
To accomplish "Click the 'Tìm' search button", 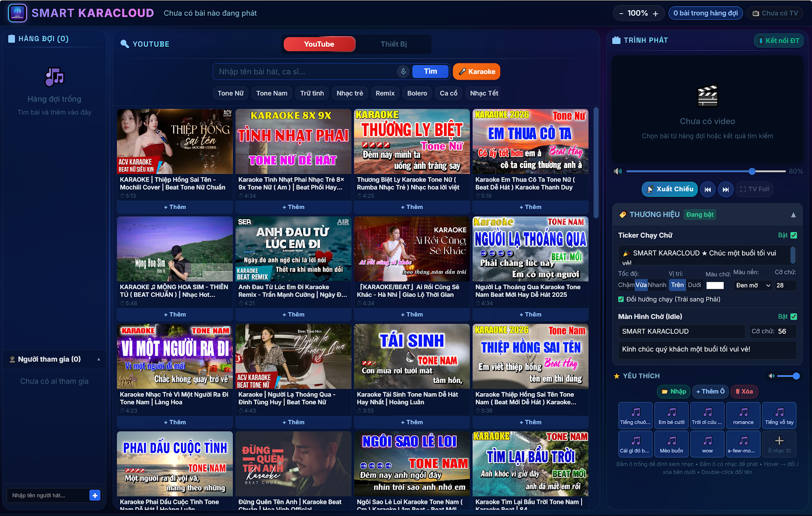I will coord(430,72).
